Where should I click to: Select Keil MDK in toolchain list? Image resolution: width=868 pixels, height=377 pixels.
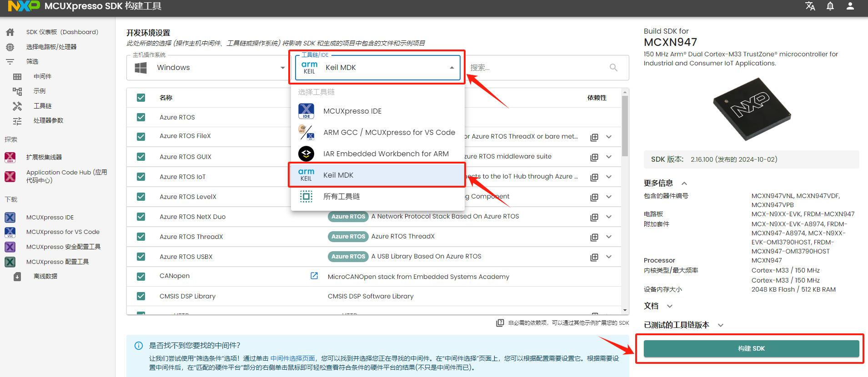pos(377,175)
